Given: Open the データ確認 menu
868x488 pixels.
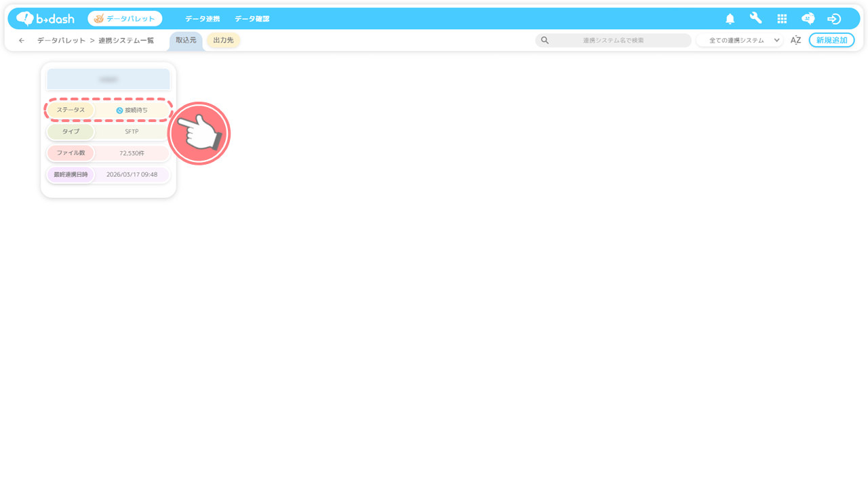Looking at the screenshot, I should click(252, 19).
